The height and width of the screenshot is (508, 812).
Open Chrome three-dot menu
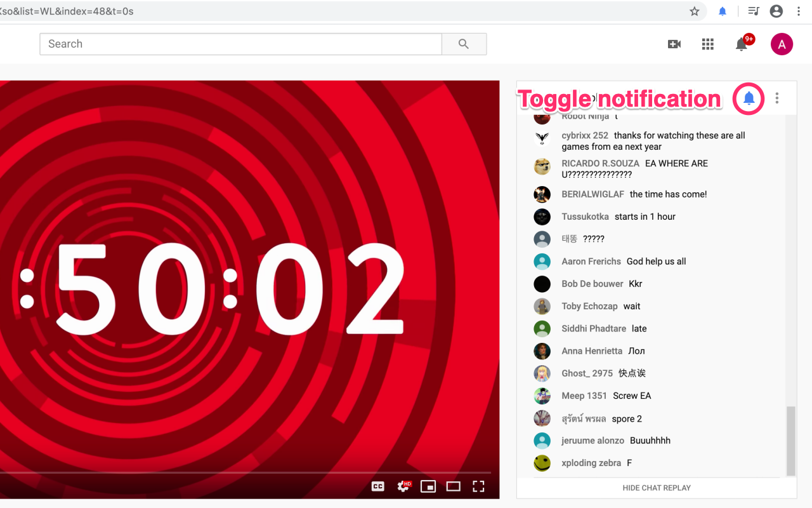click(x=799, y=11)
